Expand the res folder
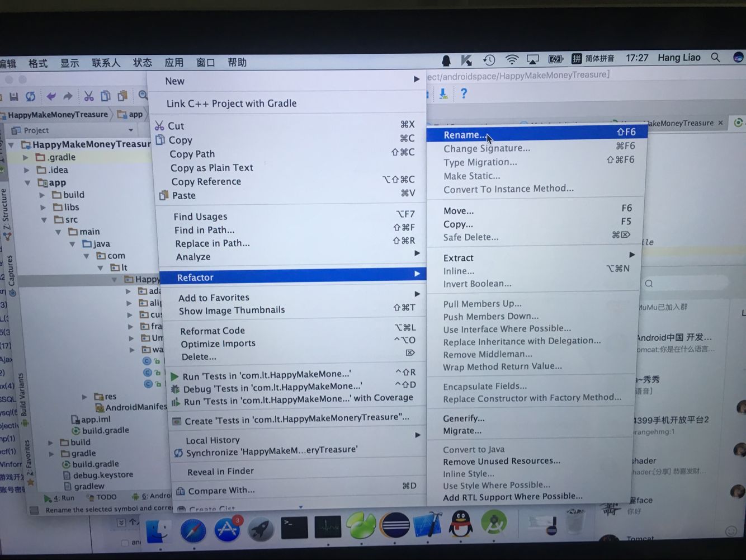The height and width of the screenshot is (560, 746). tap(84, 397)
